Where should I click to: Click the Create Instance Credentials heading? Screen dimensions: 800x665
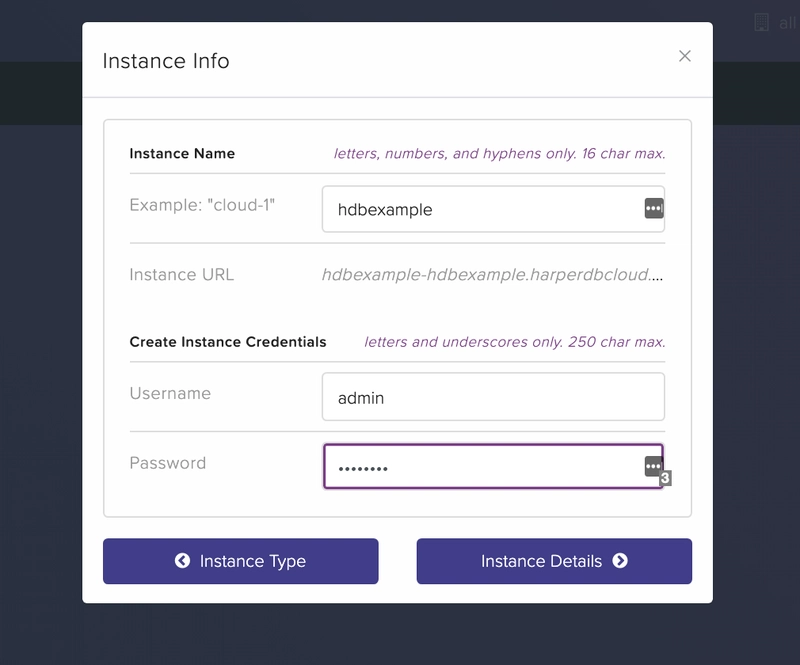(228, 342)
